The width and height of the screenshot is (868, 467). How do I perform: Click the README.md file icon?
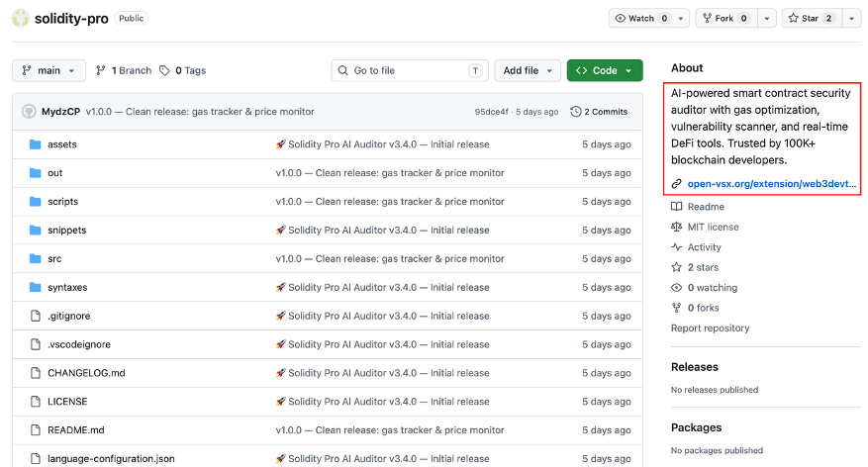[x=36, y=430]
